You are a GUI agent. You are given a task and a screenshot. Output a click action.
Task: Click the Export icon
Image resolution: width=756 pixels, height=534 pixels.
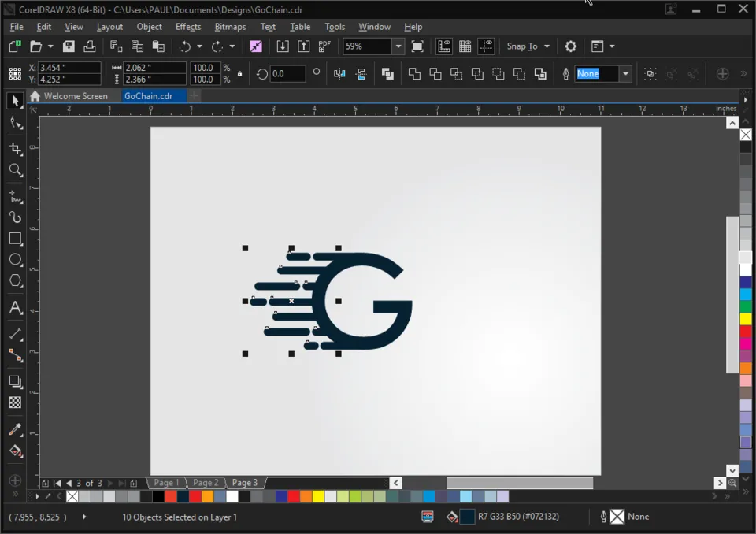coord(303,46)
